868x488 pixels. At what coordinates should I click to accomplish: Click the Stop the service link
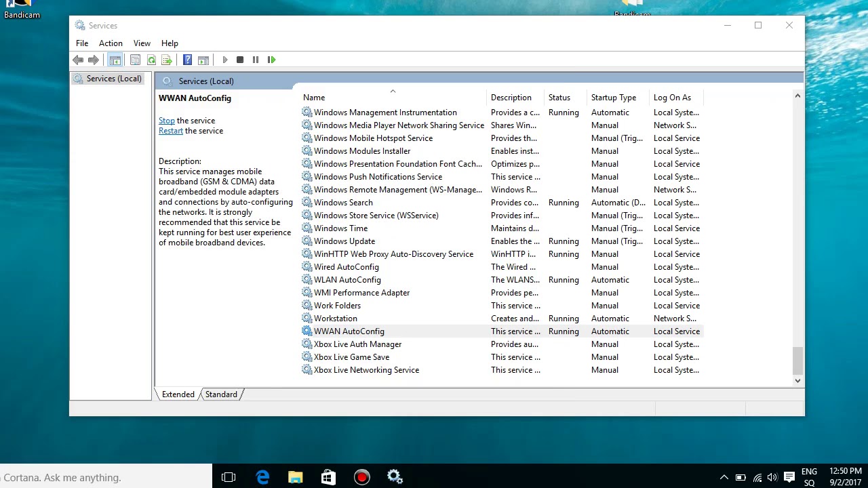pyautogui.click(x=167, y=121)
